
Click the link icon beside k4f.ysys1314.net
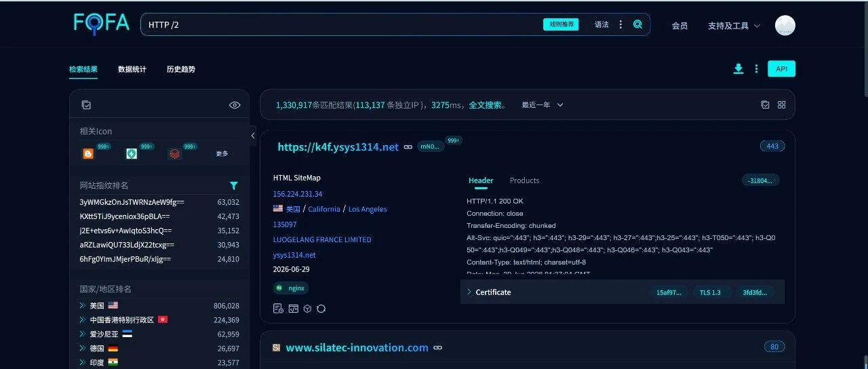[408, 147]
